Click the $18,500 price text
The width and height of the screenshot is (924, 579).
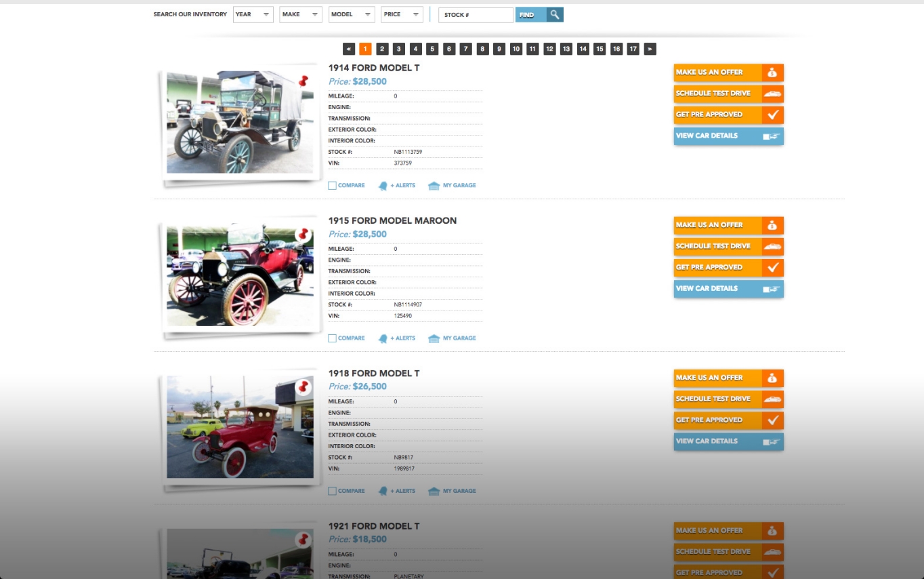click(x=370, y=539)
